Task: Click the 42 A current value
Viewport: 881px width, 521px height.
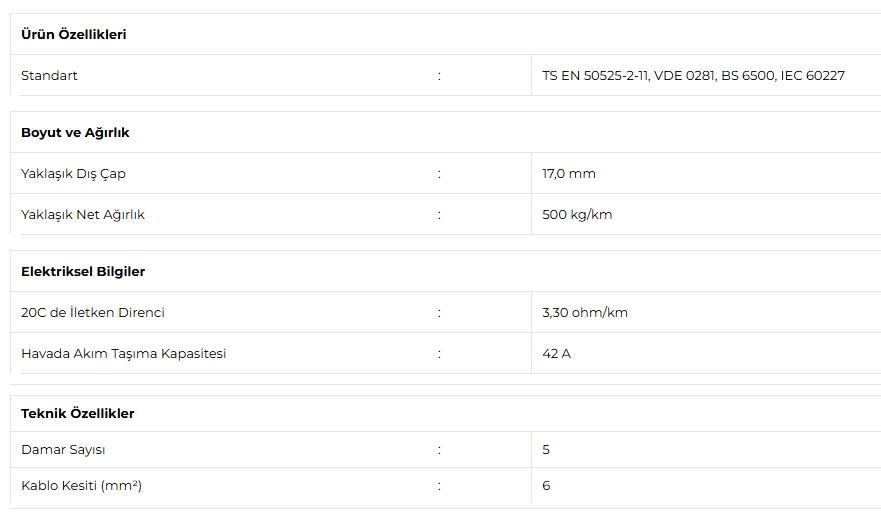Action: click(x=556, y=354)
